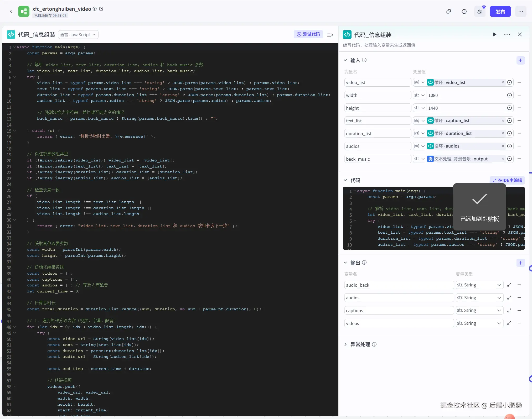Click the edit workflow name icon
The image size is (532, 419).
tap(101, 9)
